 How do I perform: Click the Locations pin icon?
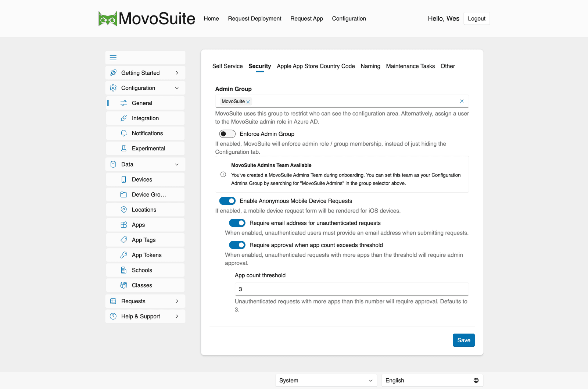click(124, 210)
